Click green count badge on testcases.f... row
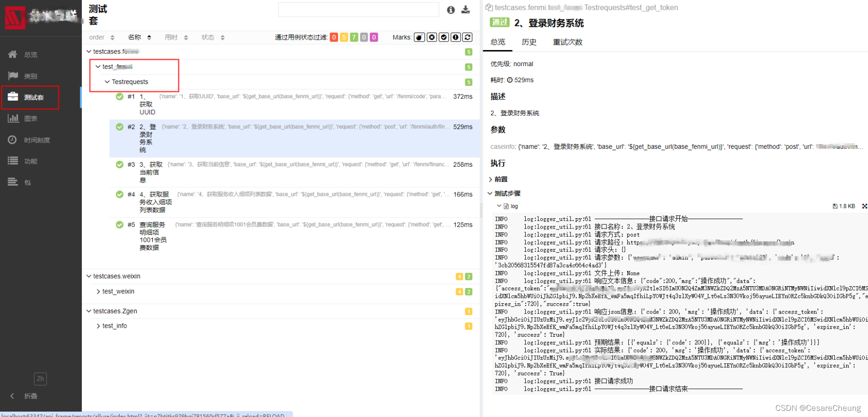The width and height of the screenshot is (868, 417). tap(469, 52)
